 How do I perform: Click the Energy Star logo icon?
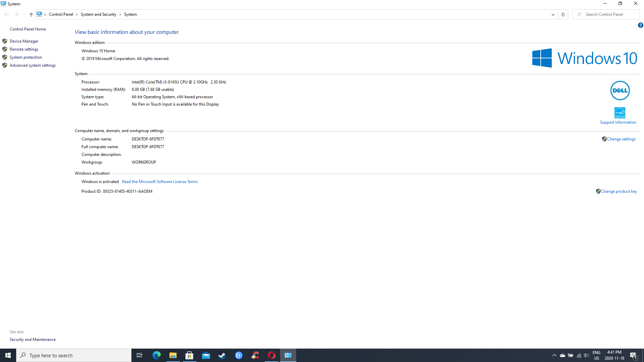pyautogui.click(x=620, y=113)
